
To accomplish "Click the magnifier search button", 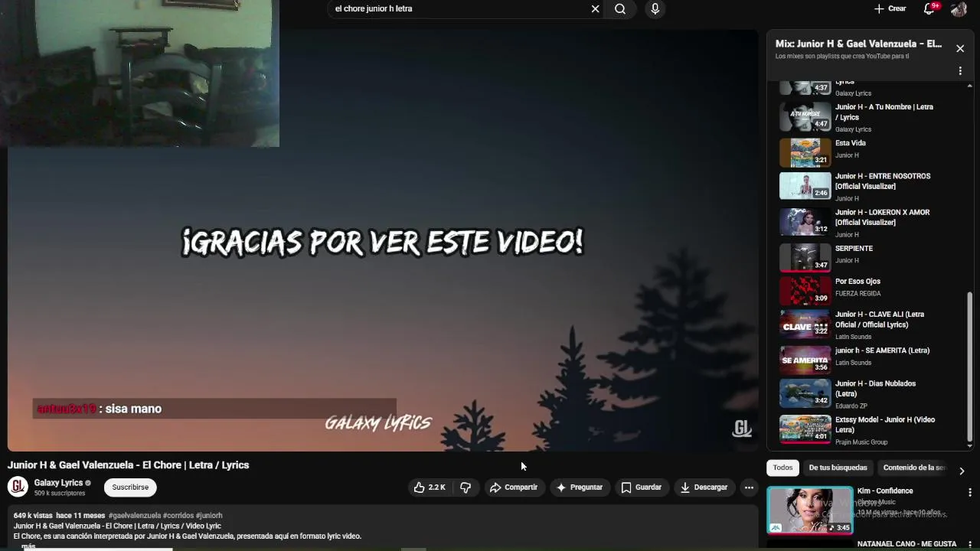I will point(620,9).
